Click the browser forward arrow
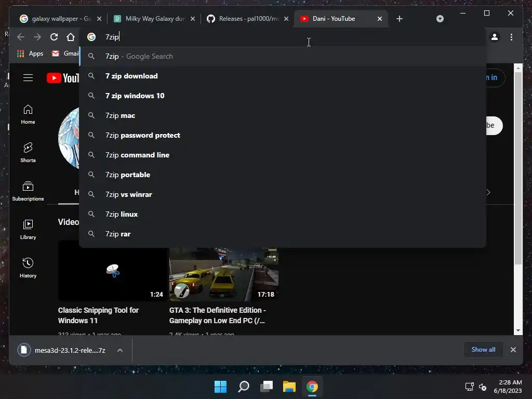 click(x=37, y=37)
